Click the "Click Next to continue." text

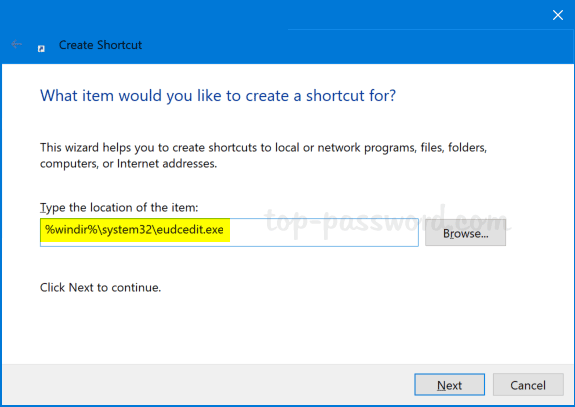pos(100,287)
